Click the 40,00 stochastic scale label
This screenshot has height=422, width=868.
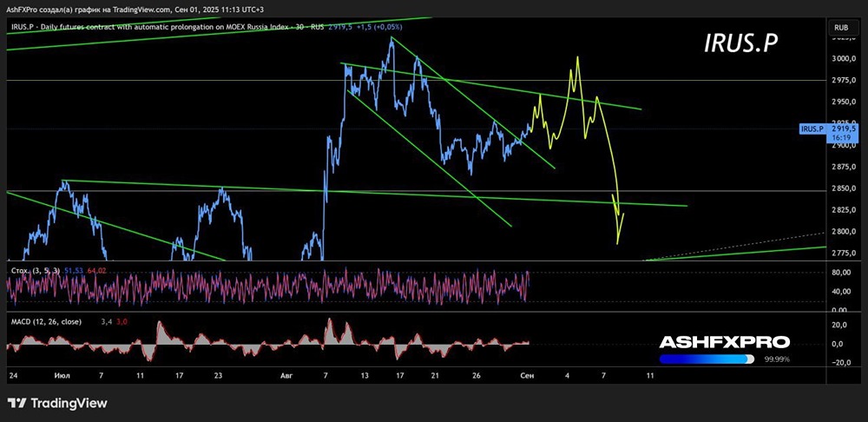pyautogui.click(x=841, y=291)
